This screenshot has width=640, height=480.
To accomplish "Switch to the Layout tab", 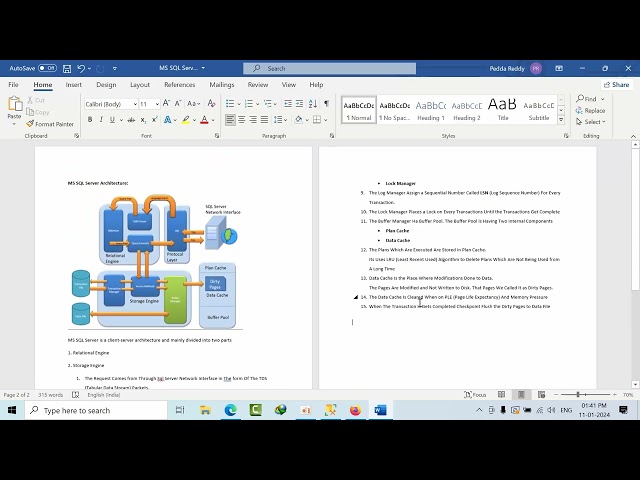I will tap(140, 84).
